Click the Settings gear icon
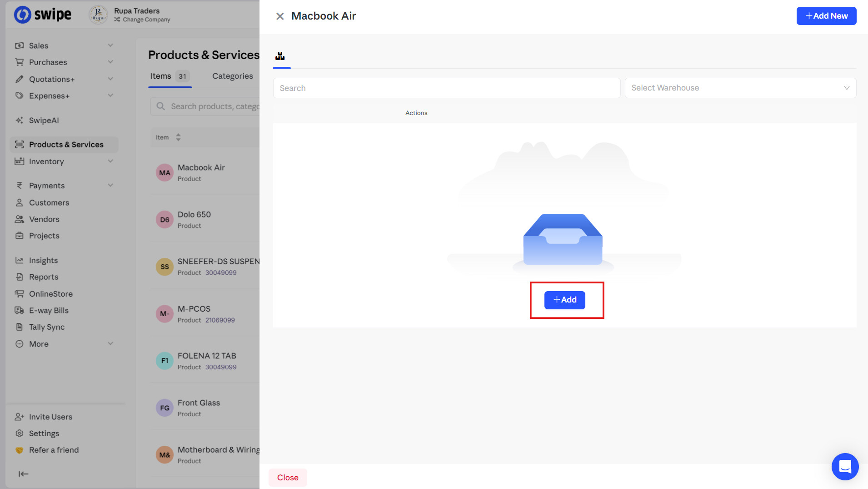This screenshot has height=489, width=868. pyautogui.click(x=19, y=433)
